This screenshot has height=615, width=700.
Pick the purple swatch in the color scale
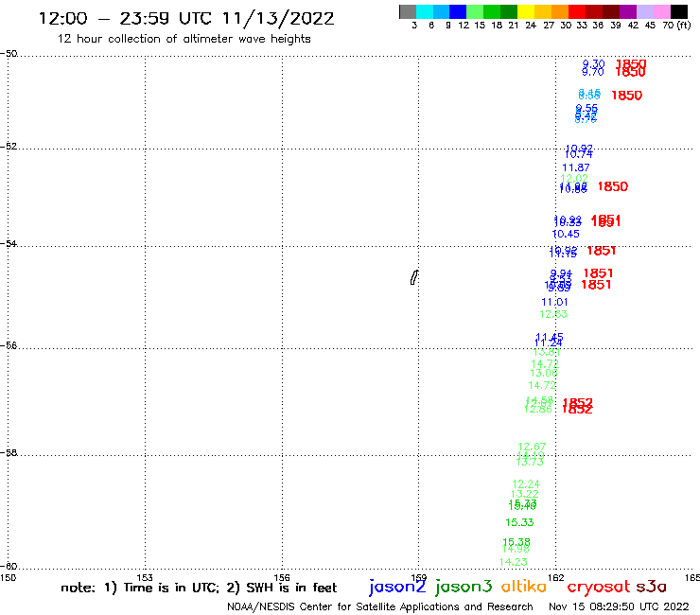[x=628, y=11]
